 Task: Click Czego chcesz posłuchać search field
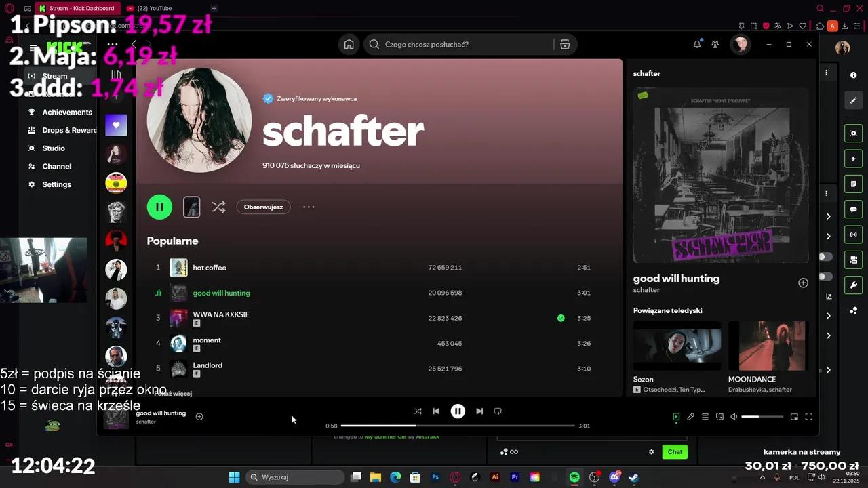[x=458, y=45]
